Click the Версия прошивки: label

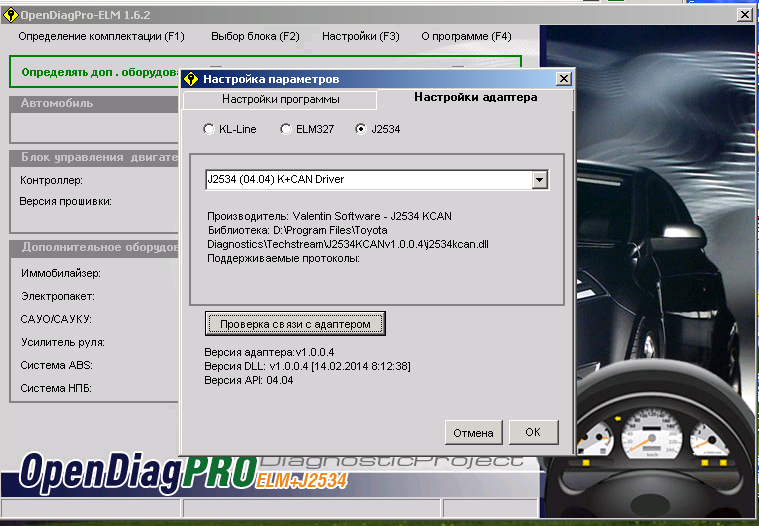tap(65, 201)
